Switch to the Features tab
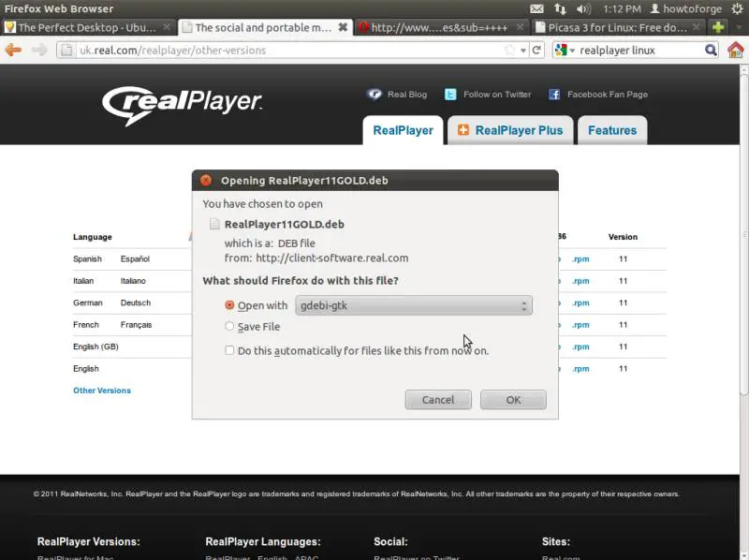 (x=612, y=130)
